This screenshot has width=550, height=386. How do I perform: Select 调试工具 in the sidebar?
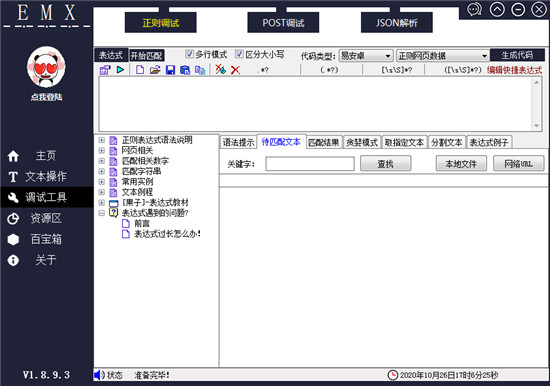(47, 197)
